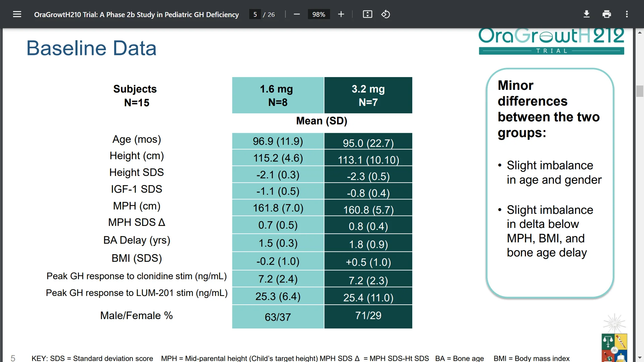Edit the current page number field

coord(255,14)
